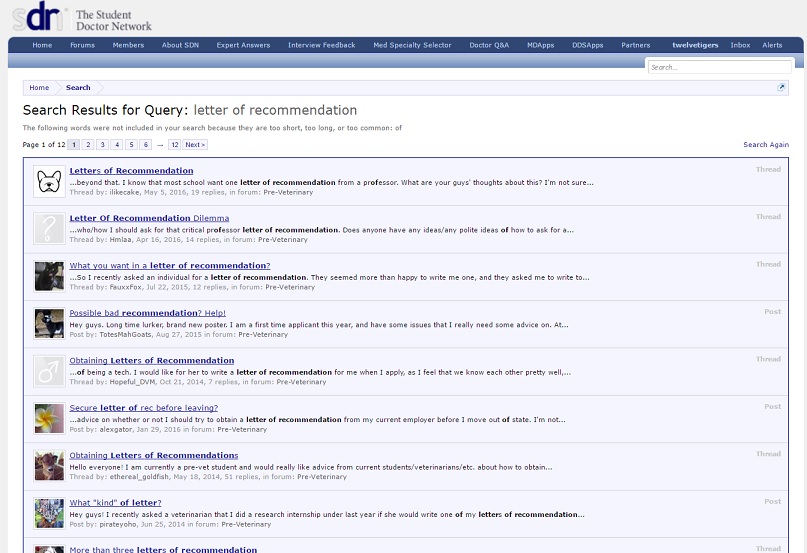Open the Inbox link in navigation bar

click(740, 45)
